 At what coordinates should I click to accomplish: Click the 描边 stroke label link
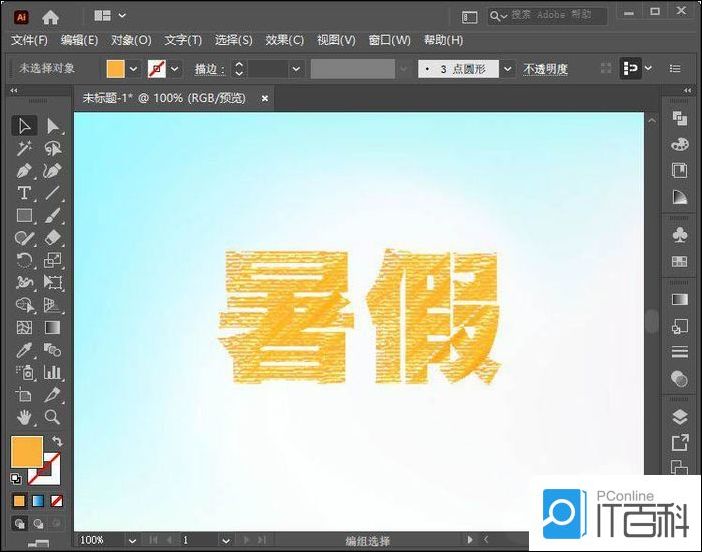pyautogui.click(x=209, y=69)
